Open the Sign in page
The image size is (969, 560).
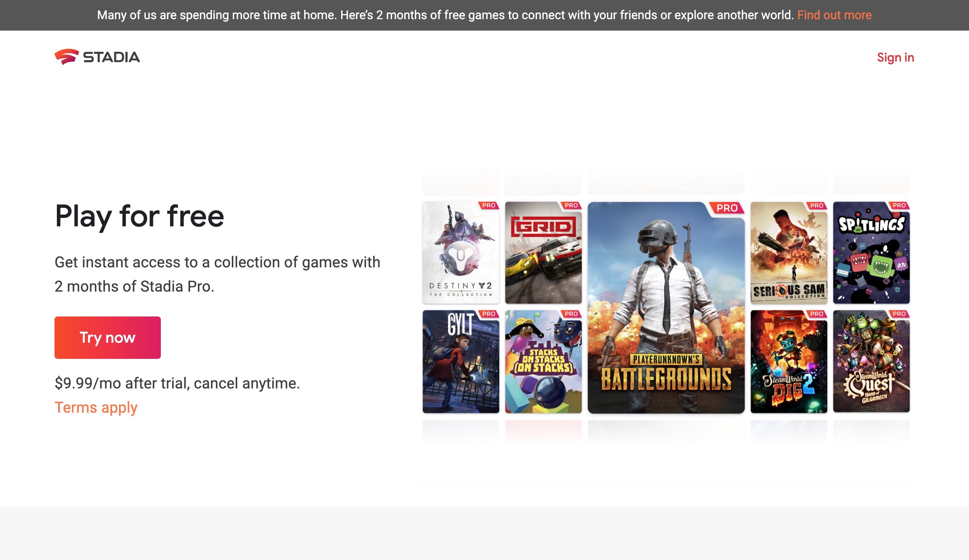[895, 57]
